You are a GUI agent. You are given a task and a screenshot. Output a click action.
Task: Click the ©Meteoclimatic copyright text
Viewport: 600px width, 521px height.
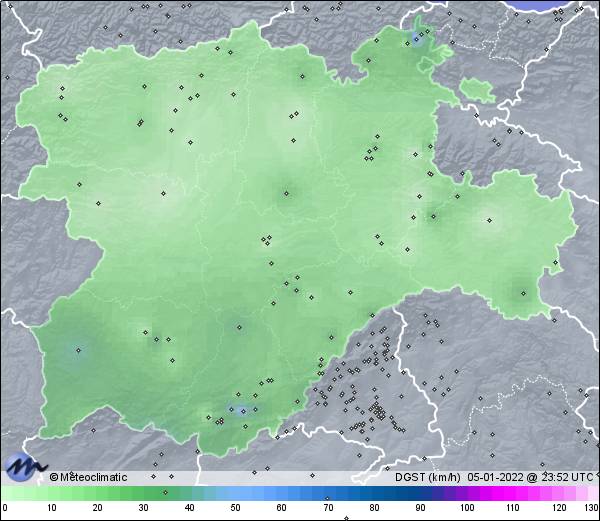coord(88,477)
